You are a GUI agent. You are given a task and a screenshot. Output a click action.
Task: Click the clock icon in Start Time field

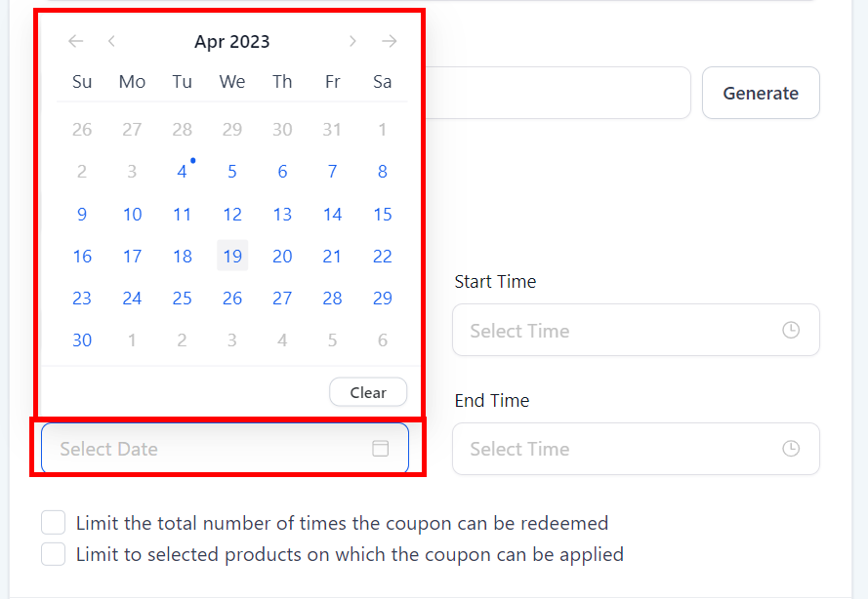tap(791, 331)
